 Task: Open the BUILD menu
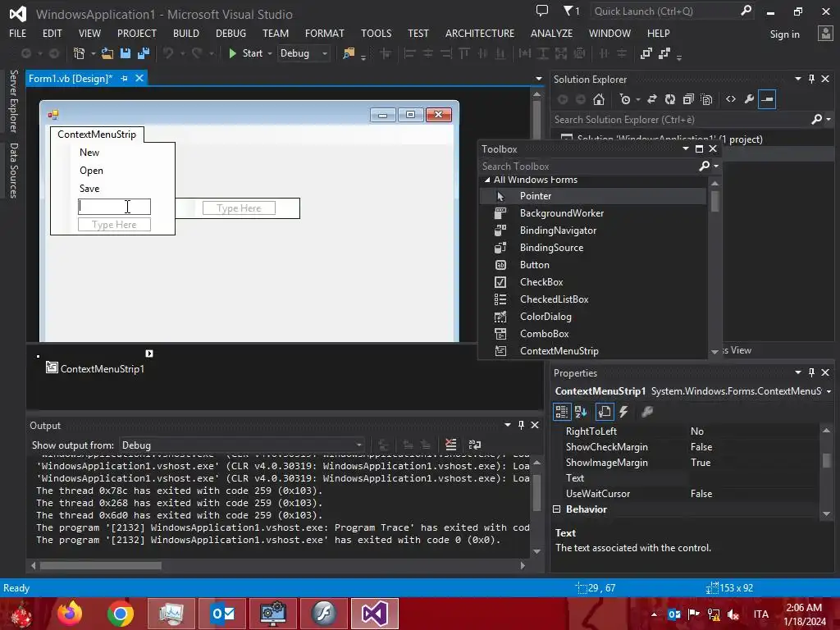186,33
